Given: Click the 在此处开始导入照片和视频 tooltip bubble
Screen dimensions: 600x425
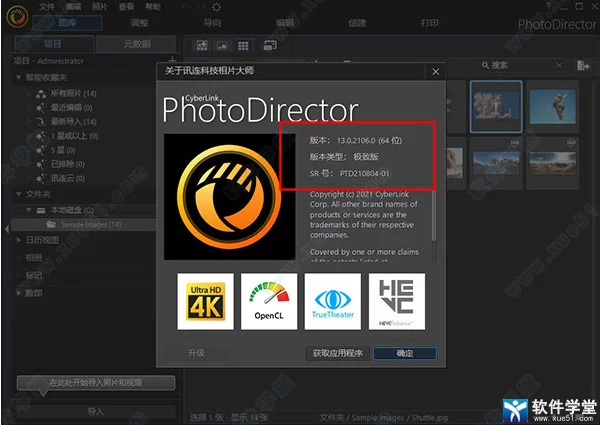Looking at the screenshot, I should coord(96,383).
